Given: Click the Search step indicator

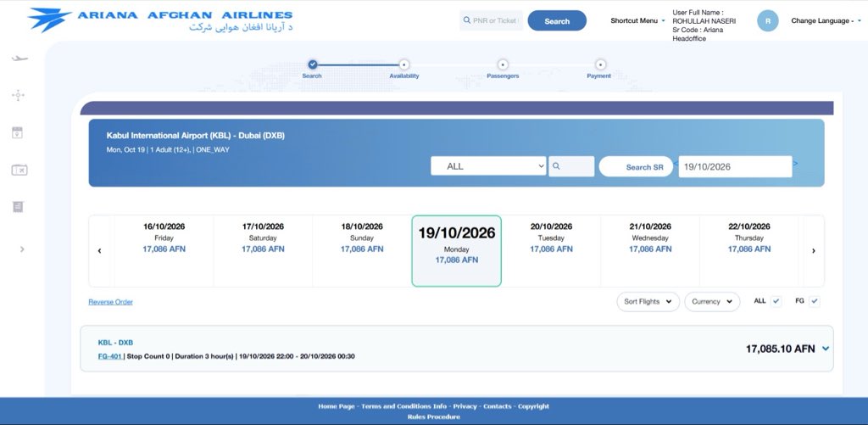Looking at the screenshot, I should pyautogui.click(x=312, y=70).
